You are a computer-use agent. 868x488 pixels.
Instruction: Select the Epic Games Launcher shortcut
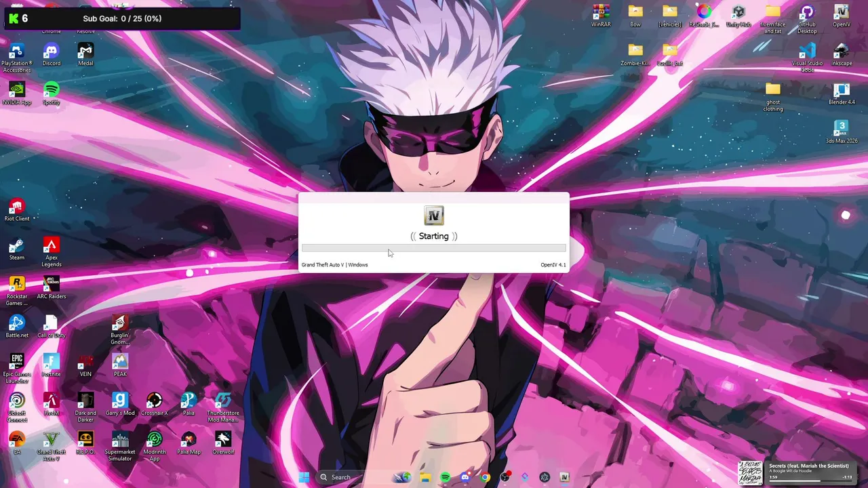pyautogui.click(x=17, y=369)
